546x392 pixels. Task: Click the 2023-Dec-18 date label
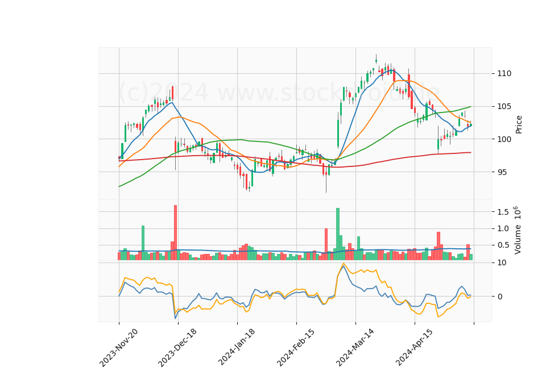(x=177, y=348)
